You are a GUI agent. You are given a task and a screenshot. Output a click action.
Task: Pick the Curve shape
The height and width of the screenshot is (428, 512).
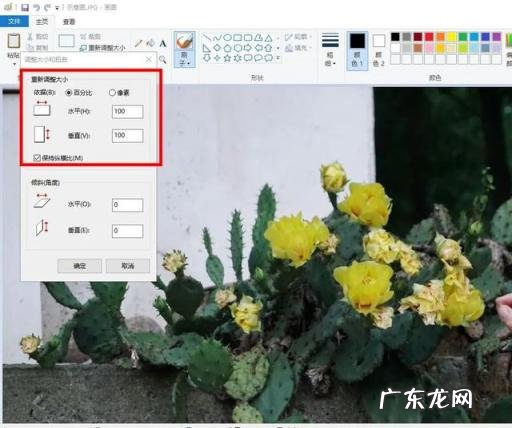pyautogui.click(x=217, y=37)
